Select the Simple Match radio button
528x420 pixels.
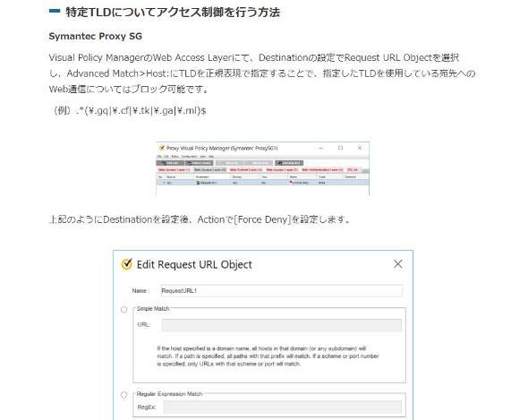123,309
